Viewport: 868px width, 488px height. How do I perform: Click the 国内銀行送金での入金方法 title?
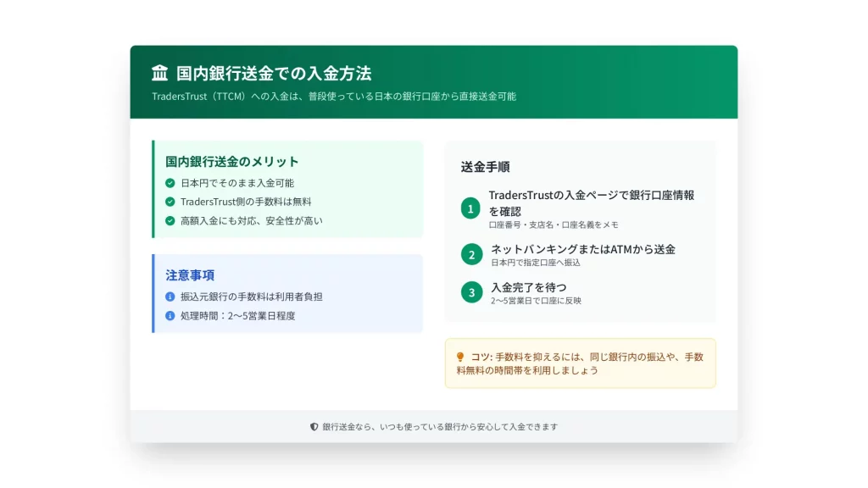(x=274, y=73)
